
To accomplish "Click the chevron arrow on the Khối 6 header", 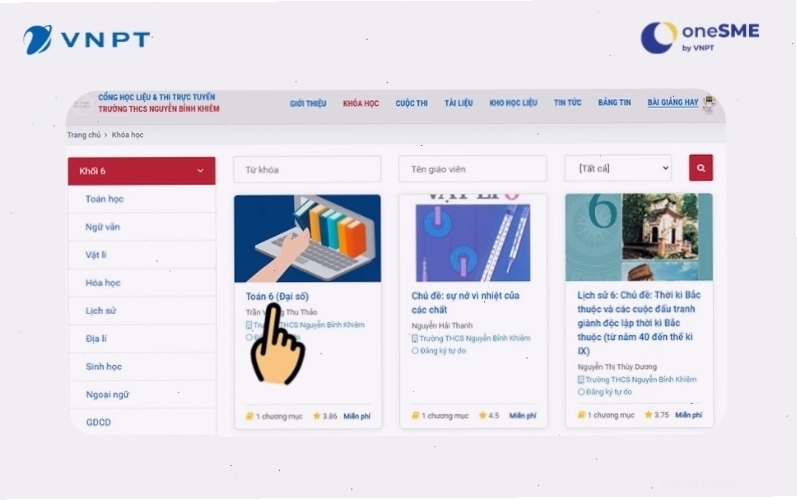I will click(x=200, y=171).
